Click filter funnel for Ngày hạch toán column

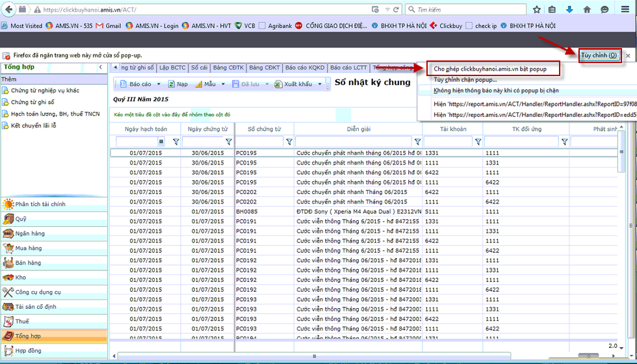pyautogui.click(x=176, y=142)
